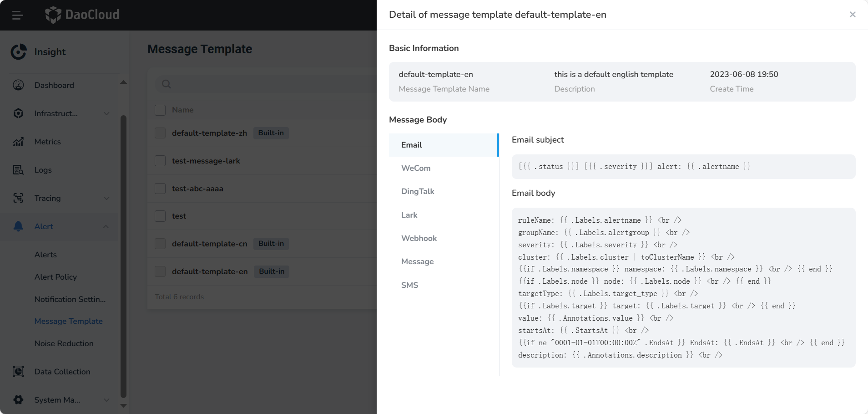This screenshot has height=414, width=868.
Task: Click the Alert bell icon
Action: click(x=18, y=226)
